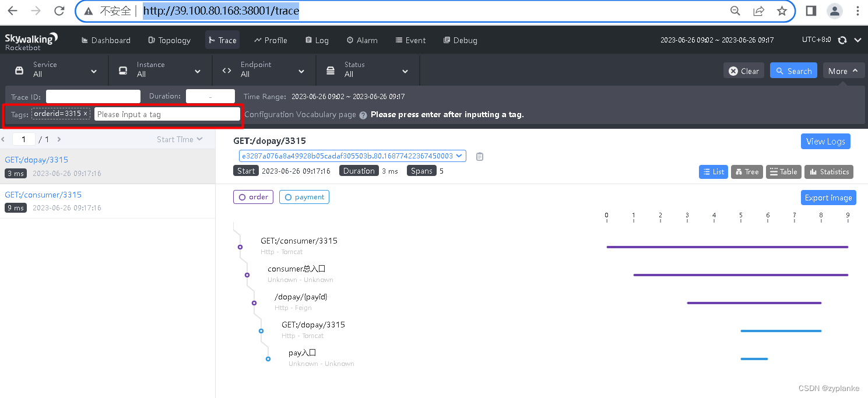The height and width of the screenshot is (398, 868).
Task: Click the clipboard copy icon beside the trace segment ID
Action: point(479,156)
